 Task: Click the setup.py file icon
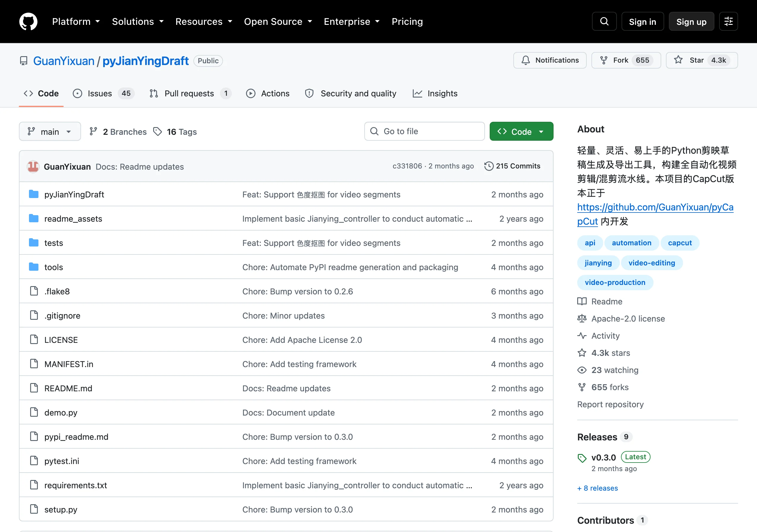34,509
